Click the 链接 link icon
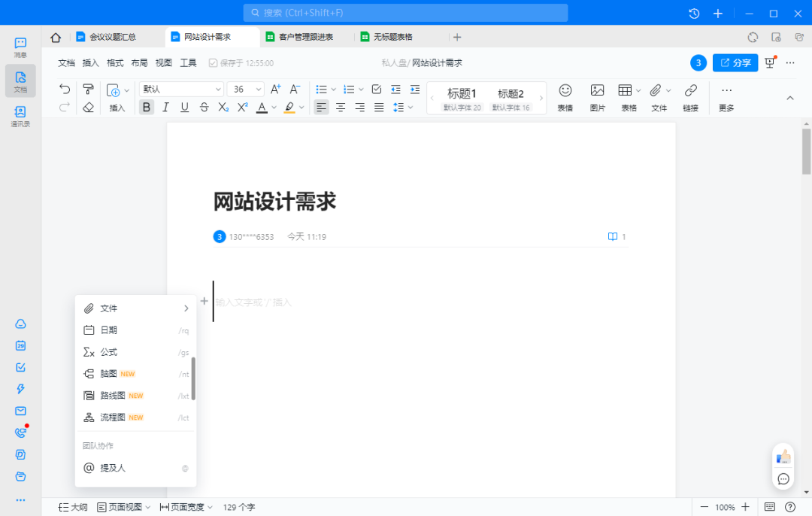 coord(690,97)
